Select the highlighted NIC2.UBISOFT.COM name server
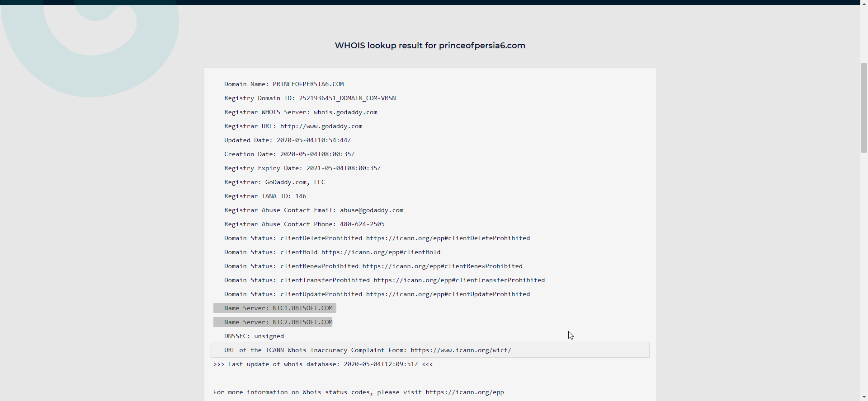 [302, 322]
